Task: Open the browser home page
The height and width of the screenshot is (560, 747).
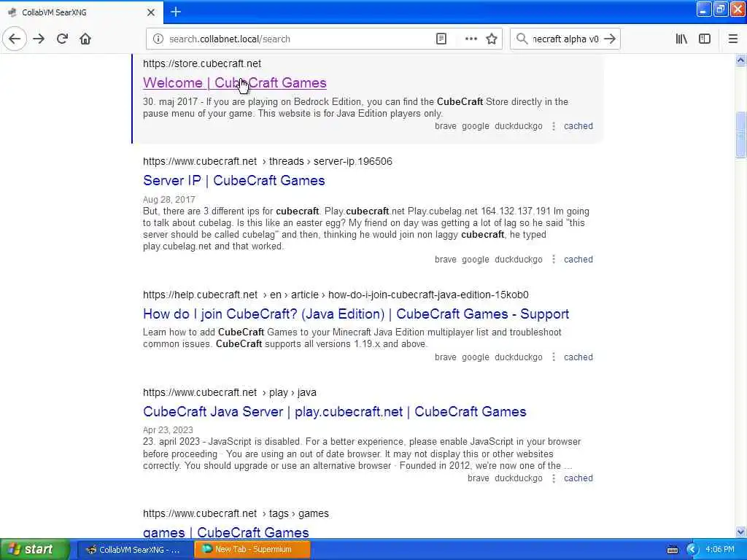Action: point(85,39)
